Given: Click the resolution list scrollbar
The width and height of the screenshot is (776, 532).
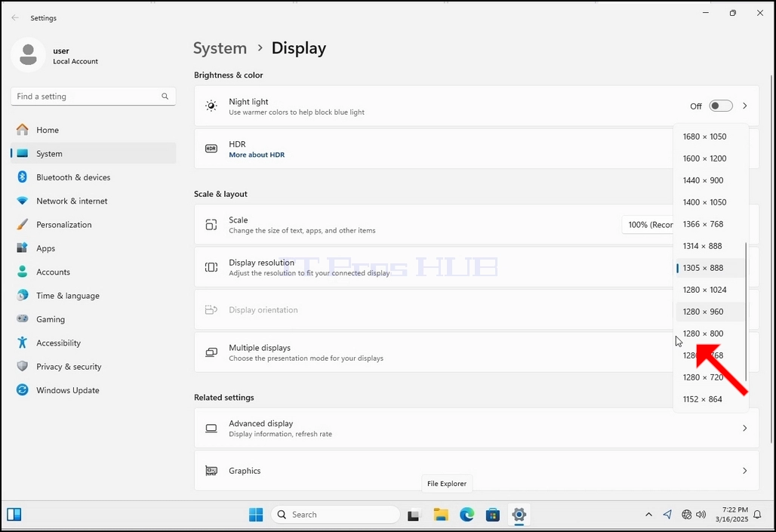Looking at the screenshot, I should tap(746, 312).
